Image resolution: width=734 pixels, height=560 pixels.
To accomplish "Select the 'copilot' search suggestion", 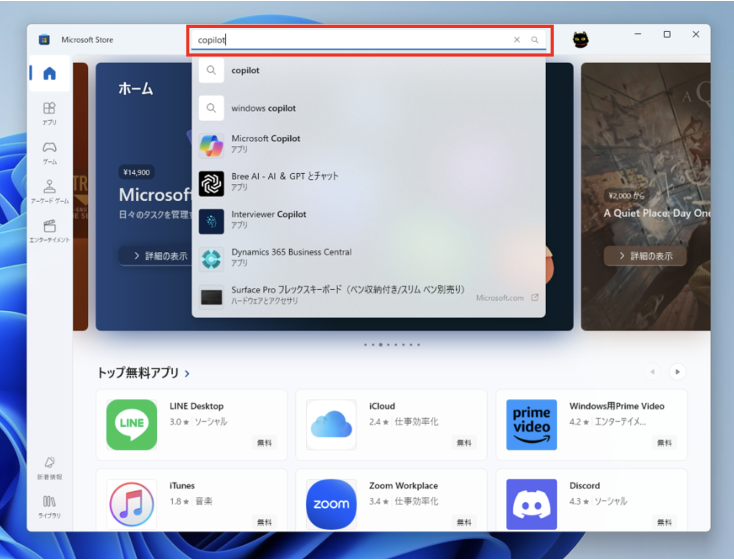I will pos(368,70).
